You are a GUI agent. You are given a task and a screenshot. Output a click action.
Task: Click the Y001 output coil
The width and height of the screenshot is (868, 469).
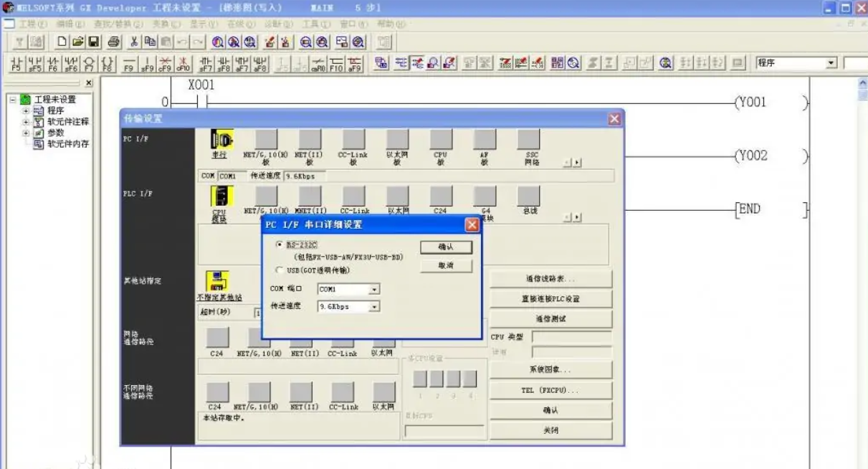pyautogui.click(x=772, y=103)
